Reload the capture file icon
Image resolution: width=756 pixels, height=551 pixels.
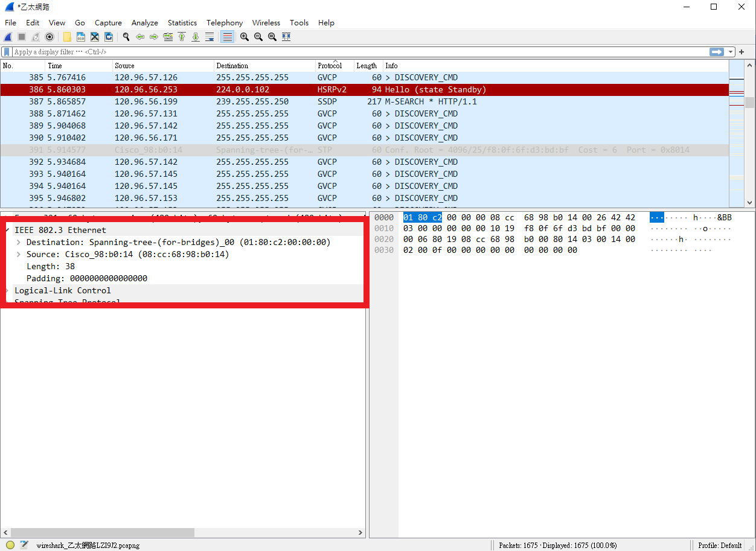(x=109, y=37)
